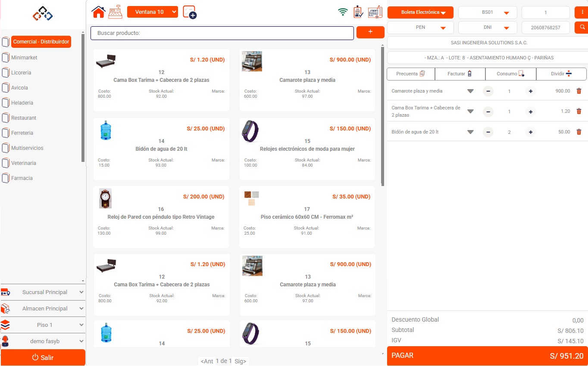Click the Descuento Global value 0,00

coord(578,320)
